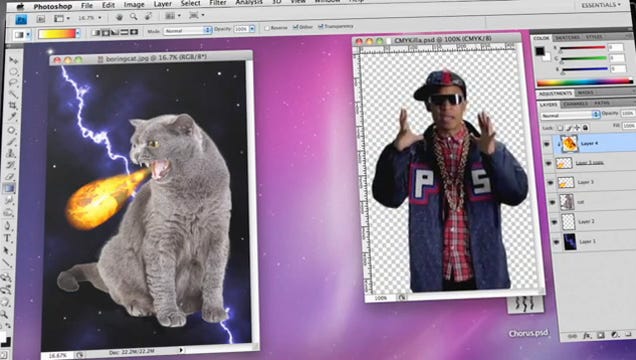Uncheck the Dither checkbox
636x360 pixels.
[295, 27]
